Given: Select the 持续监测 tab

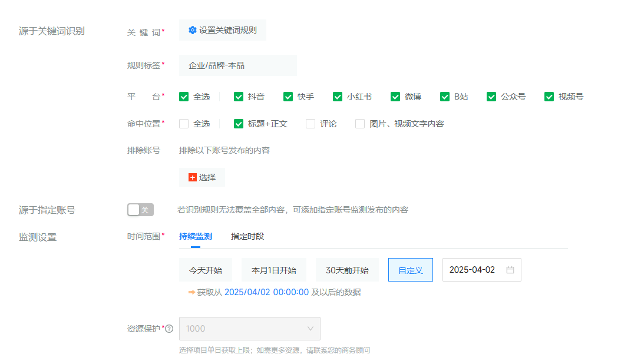Looking at the screenshot, I should (196, 236).
